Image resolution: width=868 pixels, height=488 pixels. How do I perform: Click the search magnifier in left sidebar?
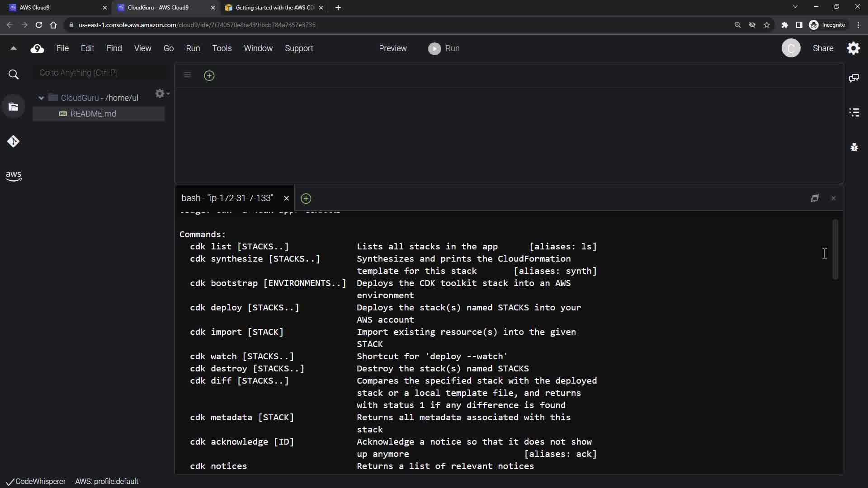pos(14,75)
